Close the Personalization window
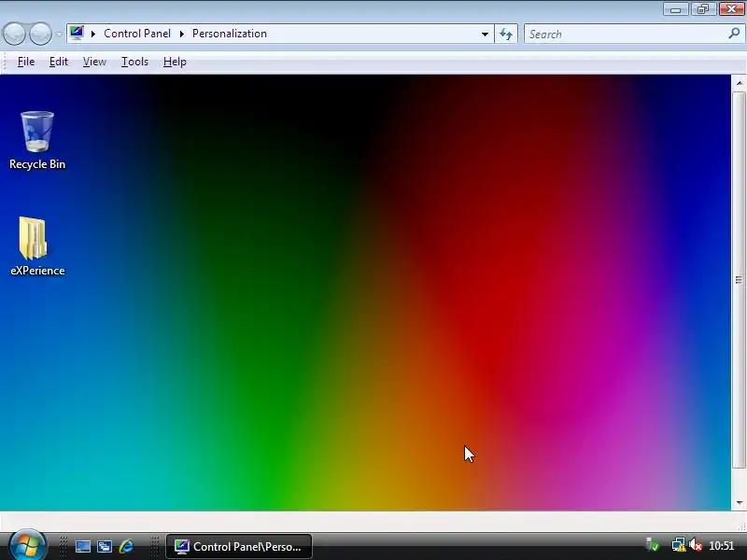The width and height of the screenshot is (747, 560). click(731, 9)
